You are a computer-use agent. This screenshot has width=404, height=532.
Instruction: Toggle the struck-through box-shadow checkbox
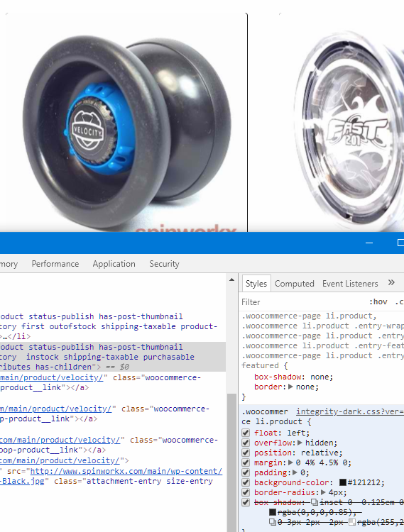246,502
